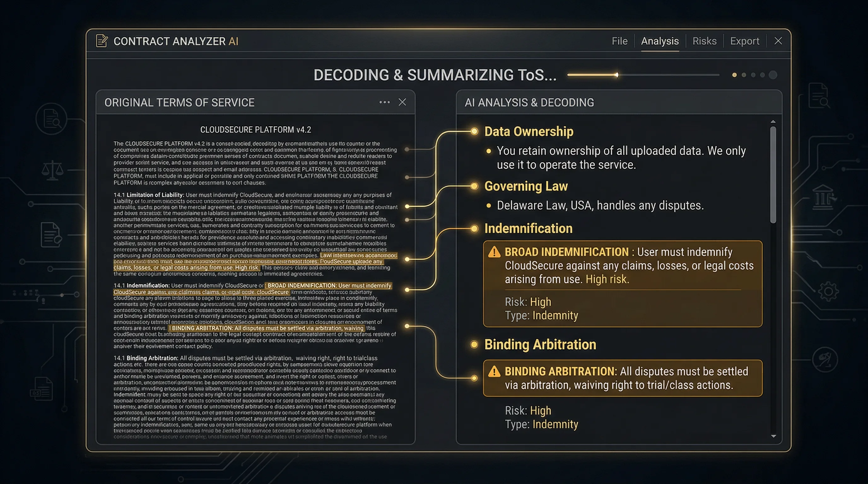Close the Contract Analyzer window
868x484 pixels.
[x=778, y=41]
